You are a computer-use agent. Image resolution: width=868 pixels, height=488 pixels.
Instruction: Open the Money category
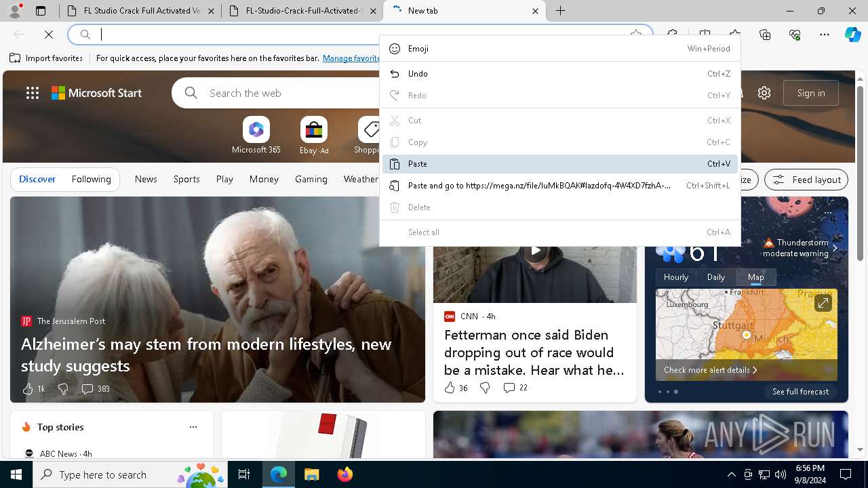coord(264,180)
